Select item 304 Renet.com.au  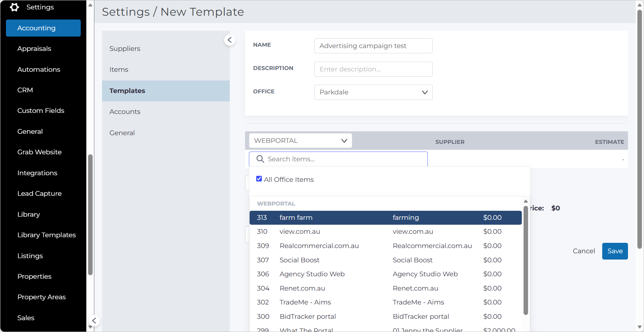385,288
